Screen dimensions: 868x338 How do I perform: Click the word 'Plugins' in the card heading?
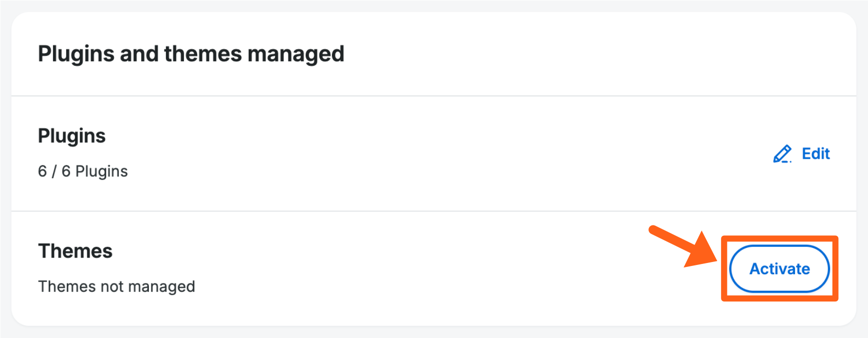[x=76, y=54]
